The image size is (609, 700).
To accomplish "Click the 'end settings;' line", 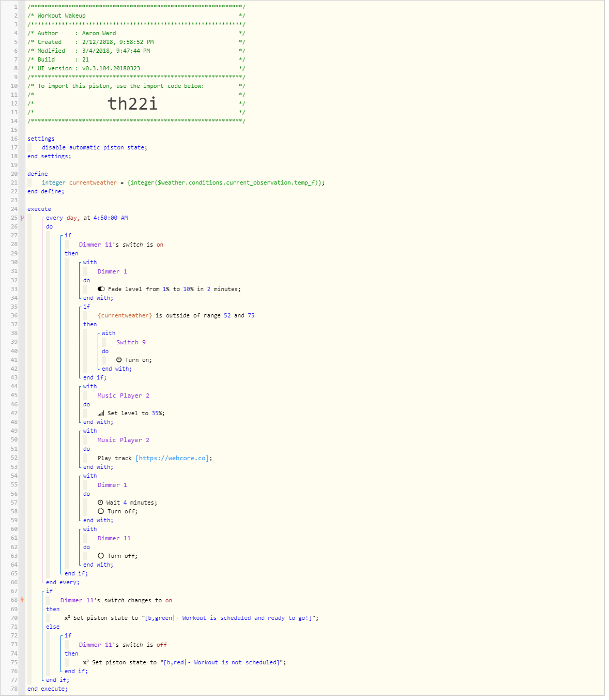I will (49, 156).
